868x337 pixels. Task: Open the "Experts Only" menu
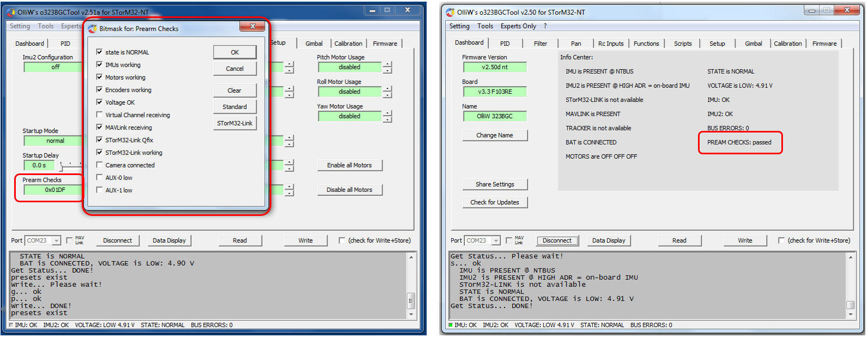518,26
